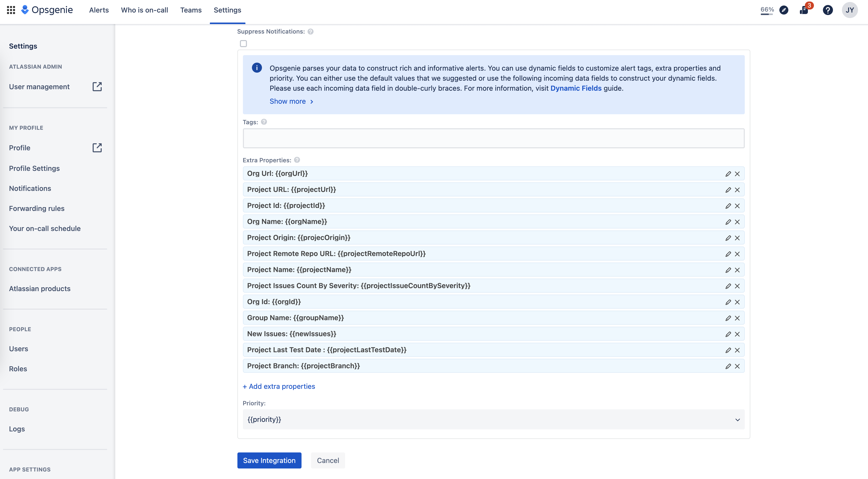Click the Opsgenie logo

(47, 10)
